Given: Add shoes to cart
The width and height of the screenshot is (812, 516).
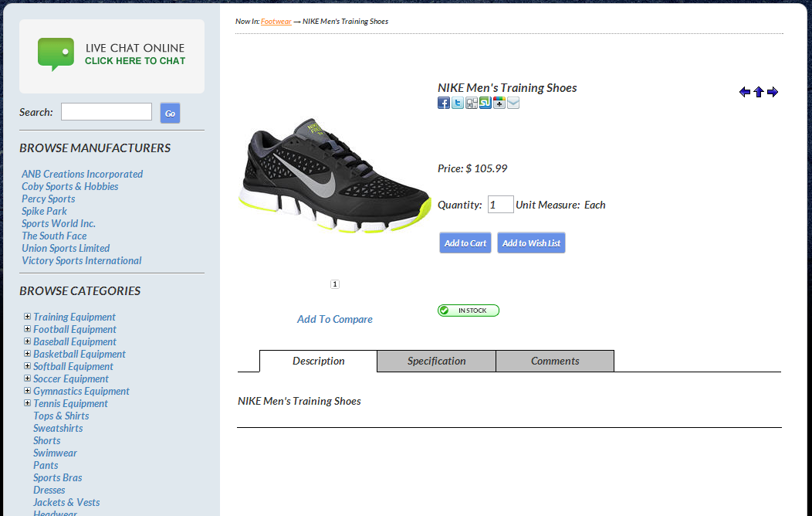Looking at the screenshot, I should 465,243.
